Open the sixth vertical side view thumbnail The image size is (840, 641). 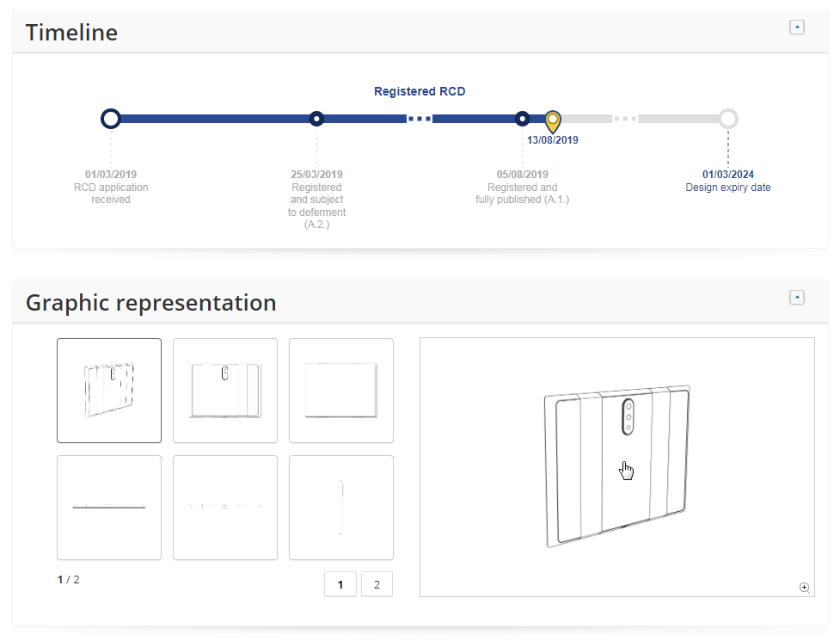tap(341, 508)
